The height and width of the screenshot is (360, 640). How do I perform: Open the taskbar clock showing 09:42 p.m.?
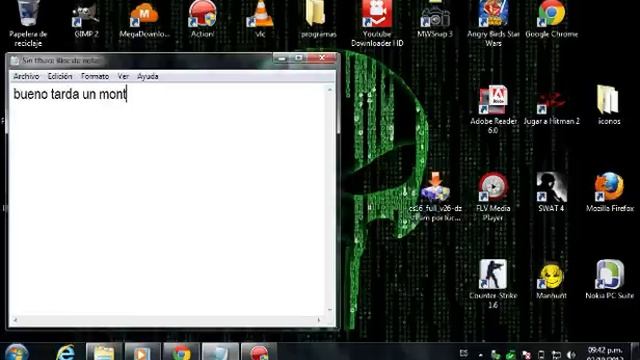pos(605,353)
